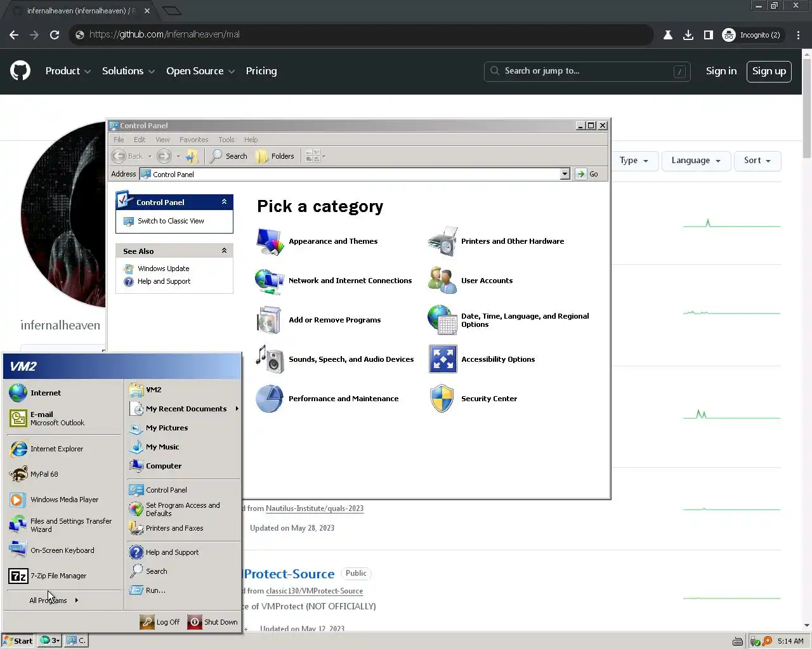Click the Start button on taskbar
This screenshot has height=650, width=812.
click(x=18, y=640)
